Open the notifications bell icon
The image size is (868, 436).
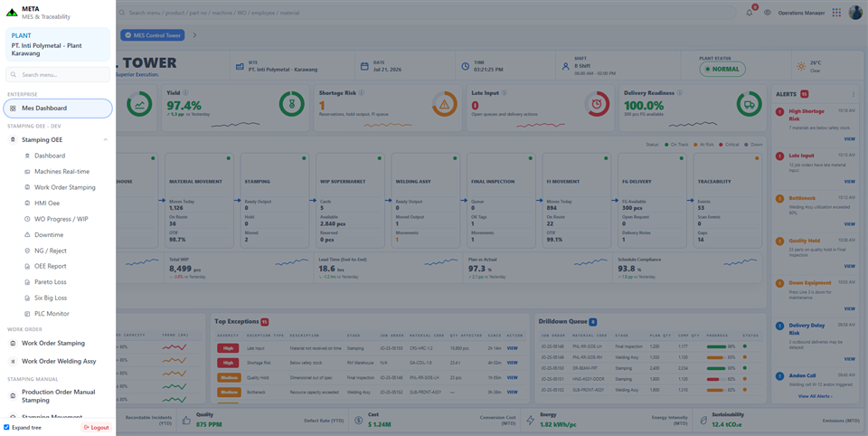[749, 13]
